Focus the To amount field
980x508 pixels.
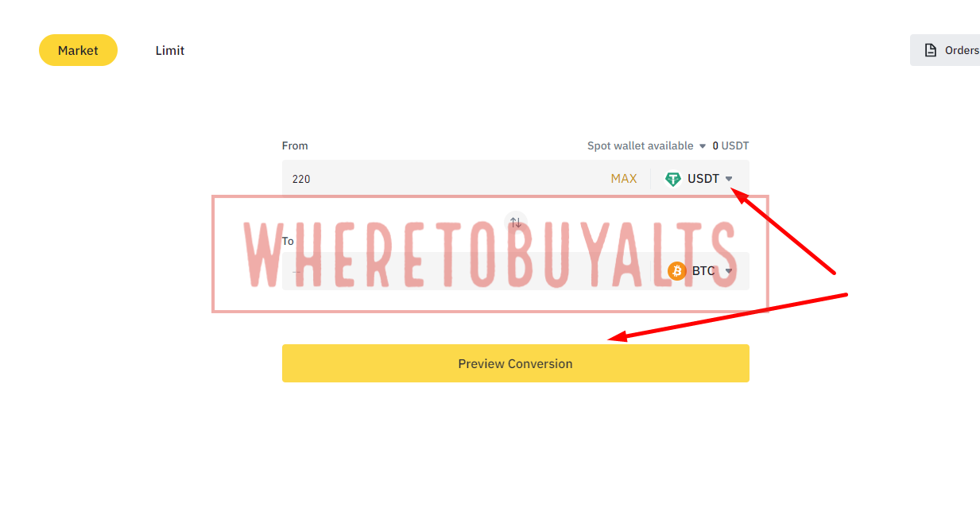(x=469, y=271)
